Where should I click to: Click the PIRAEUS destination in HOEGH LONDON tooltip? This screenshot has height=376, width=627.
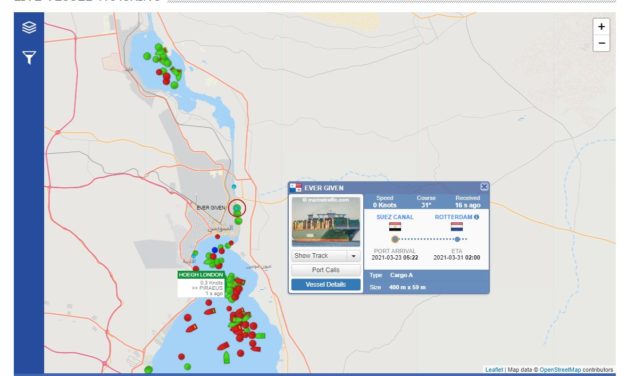211,288
